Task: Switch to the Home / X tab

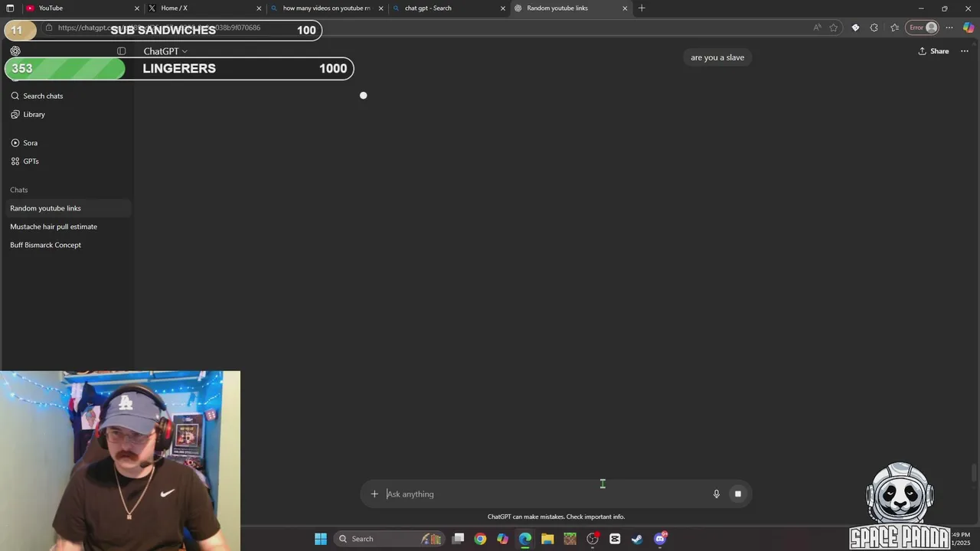Action: click(x=204, y=8)
